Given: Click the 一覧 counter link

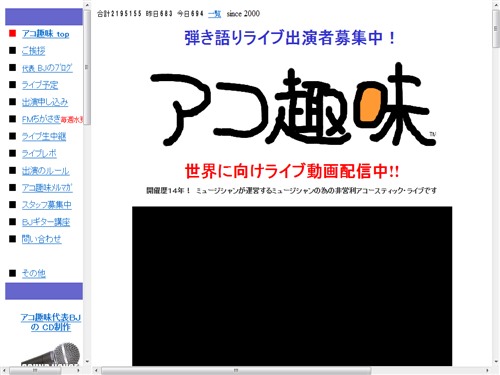Looking at the screenshot, I should point(214,14).
